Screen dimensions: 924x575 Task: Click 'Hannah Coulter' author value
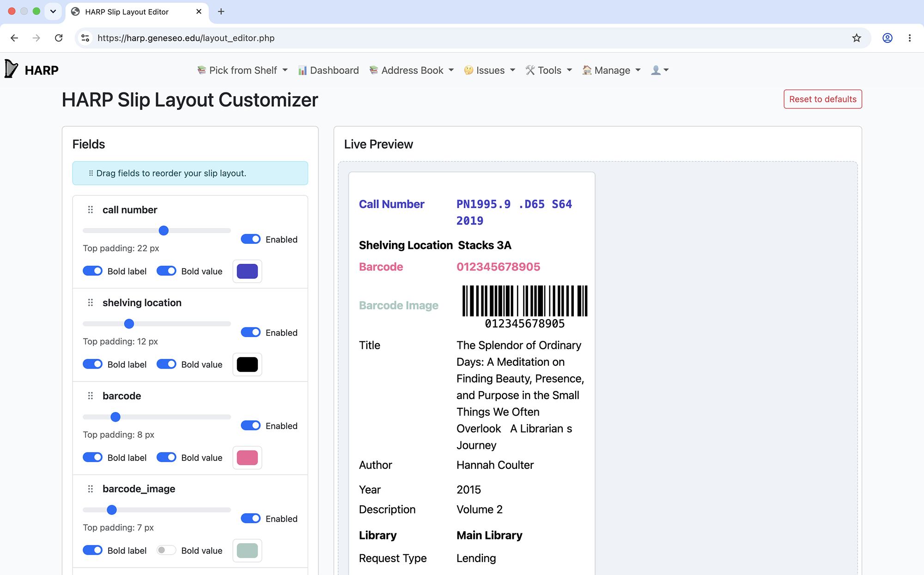(x=495, y=465)
